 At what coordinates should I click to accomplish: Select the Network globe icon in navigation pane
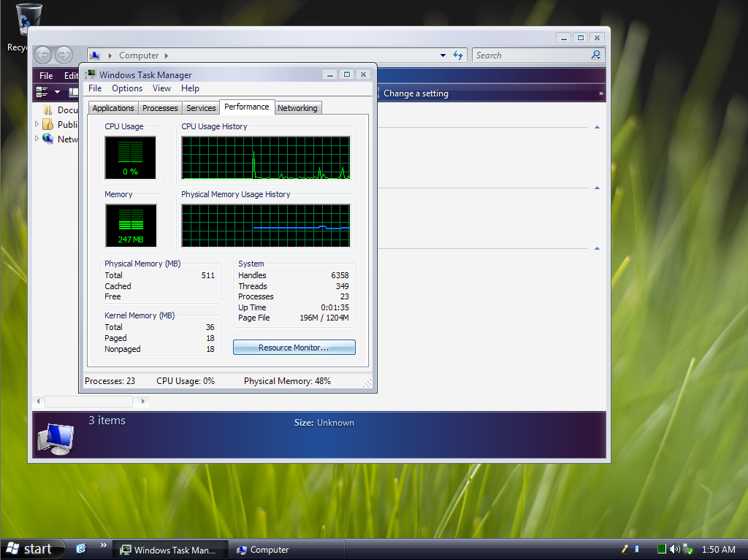pyautogui.click(x=47, y=139)
